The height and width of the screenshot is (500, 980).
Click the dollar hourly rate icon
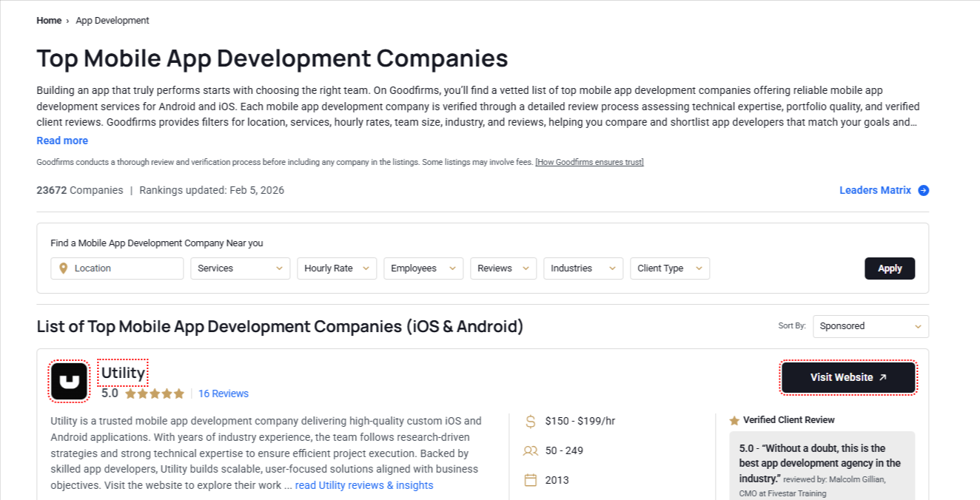[x=531, y=421]
